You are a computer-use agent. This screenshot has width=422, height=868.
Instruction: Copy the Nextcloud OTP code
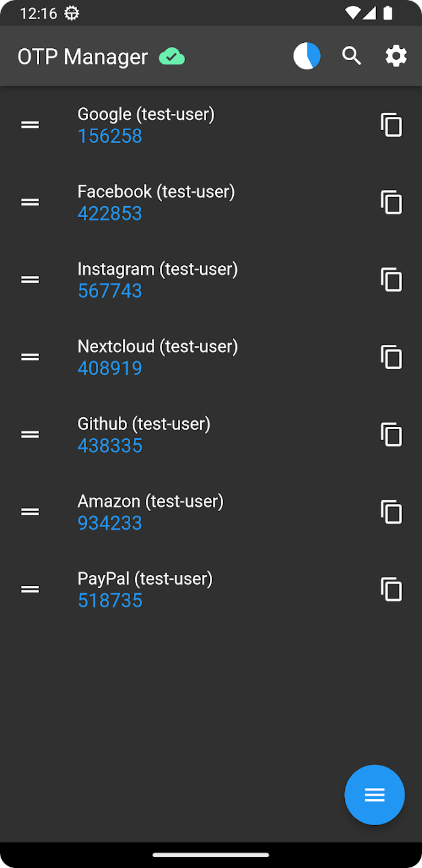pos(391,357)
